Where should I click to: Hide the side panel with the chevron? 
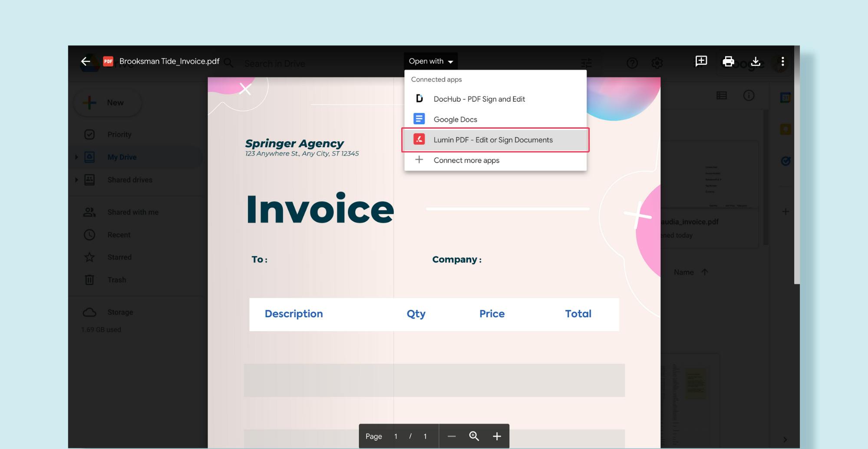785,439
